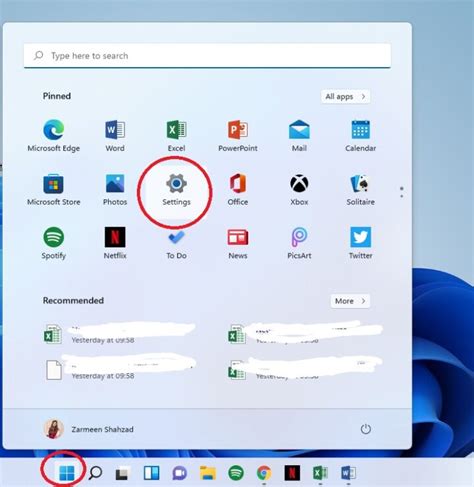
Task: Launch Netflix from the pinned grid
Action: (x=115, y=243)
